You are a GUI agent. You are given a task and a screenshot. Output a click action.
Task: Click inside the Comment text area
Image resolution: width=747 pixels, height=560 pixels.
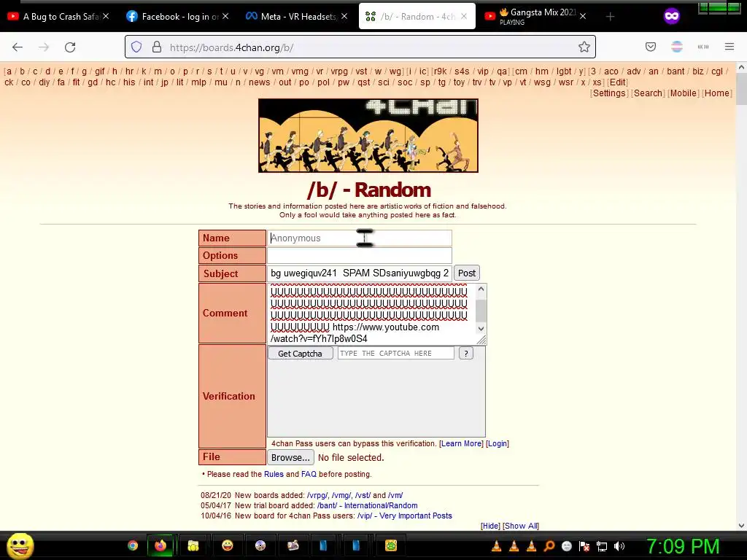pyautogui.click(x=371, y=314)
